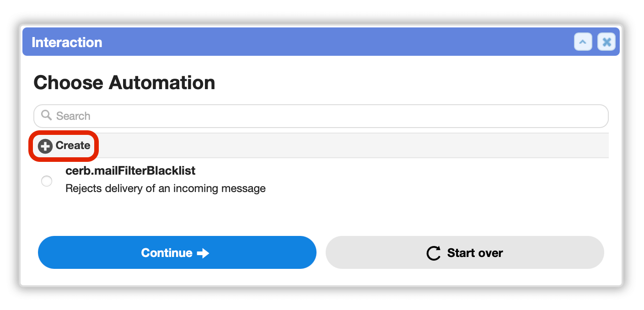Start over the interaction

(x=465, y=252)
